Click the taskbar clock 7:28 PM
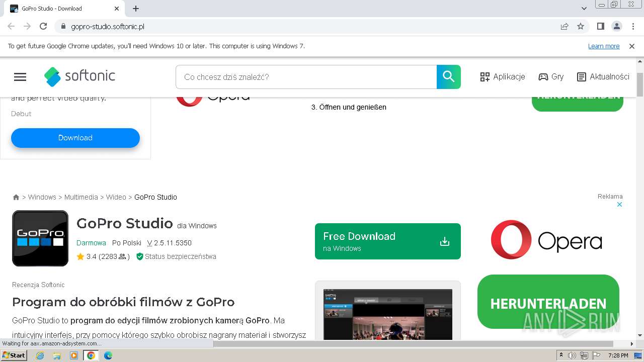Screen dimensions: 644x362 (x=618, y=355)
